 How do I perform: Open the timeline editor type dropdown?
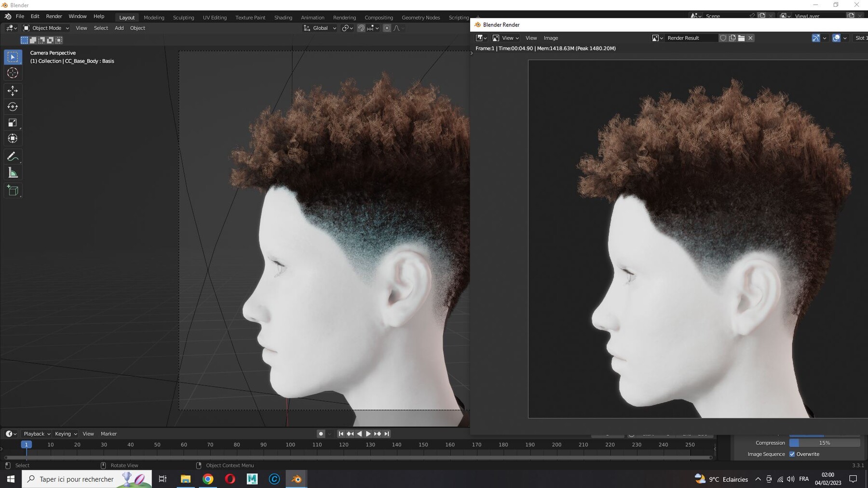[11, 434]
